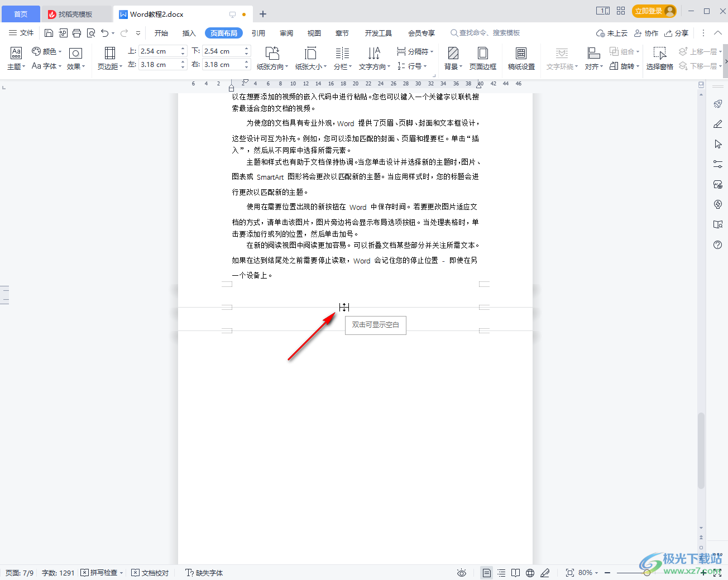Switch to web layout globe view
Image resolution: width=728 pixels, height=580 pixels.
pos(530,573)
